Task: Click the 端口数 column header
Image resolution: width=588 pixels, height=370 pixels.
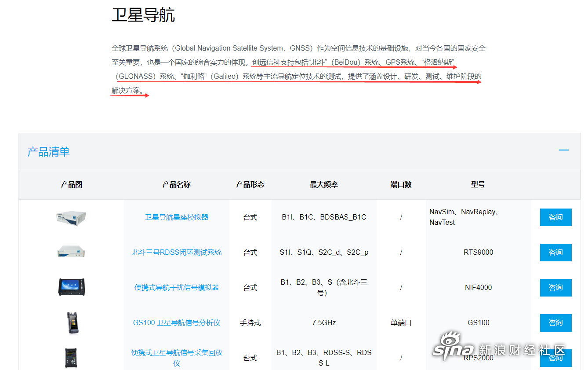Action: tap(401, 185)
